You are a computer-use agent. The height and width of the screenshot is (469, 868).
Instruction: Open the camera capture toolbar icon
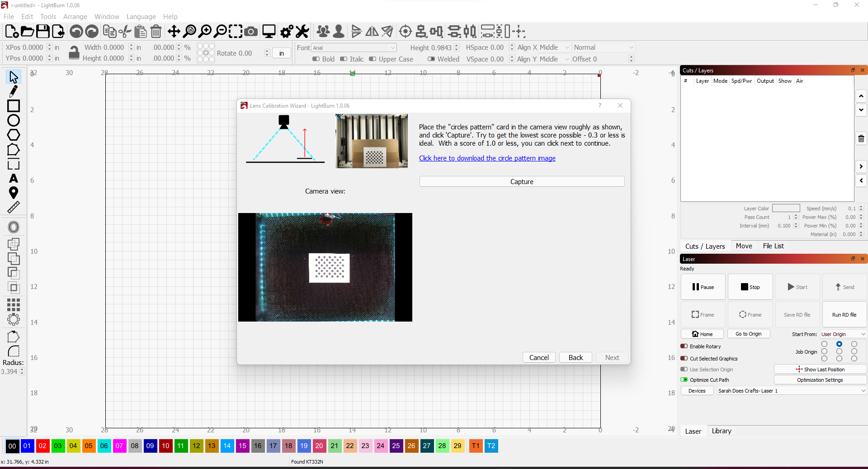point(251,31)
